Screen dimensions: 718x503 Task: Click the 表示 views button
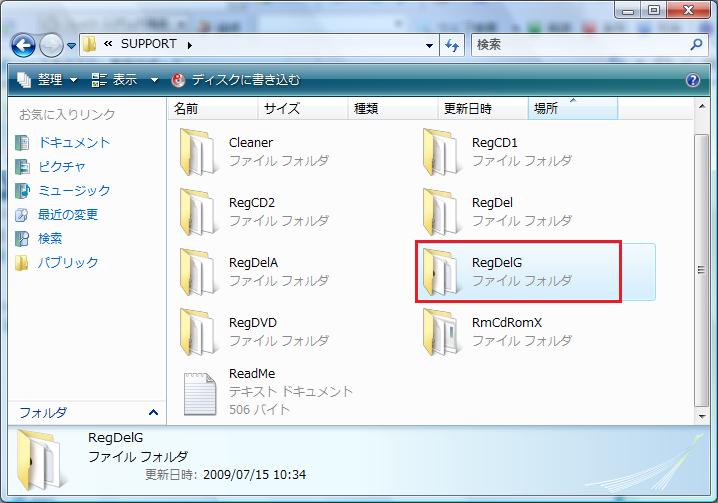tap(114, 80)
